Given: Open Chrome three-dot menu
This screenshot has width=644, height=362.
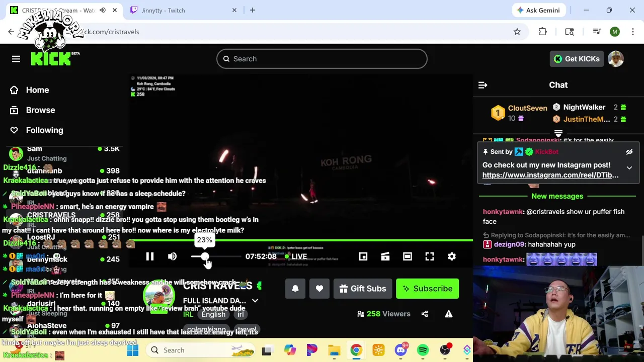Looking at the screenshot, I should click(633, 32).
